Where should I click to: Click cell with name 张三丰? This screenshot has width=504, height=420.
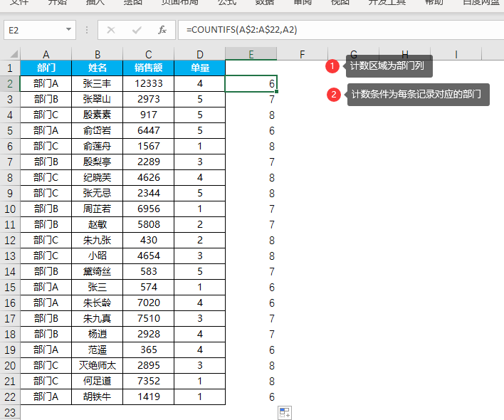click(x=97, y=83)
